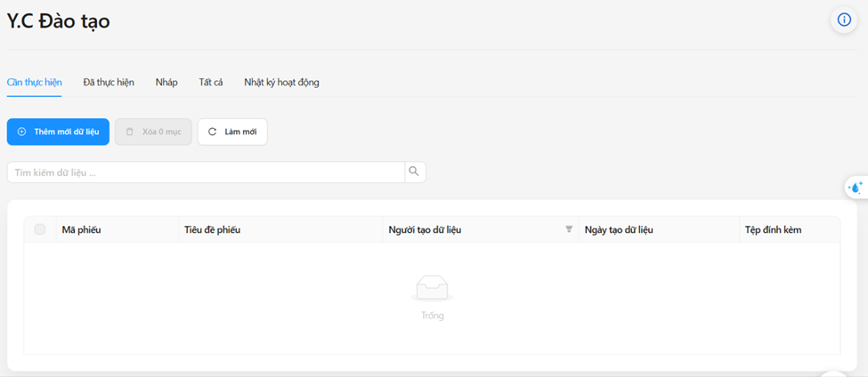Open filter on Người tạo dữ liệu column
The width and height of the screenshot is (868, 377).
569,229
